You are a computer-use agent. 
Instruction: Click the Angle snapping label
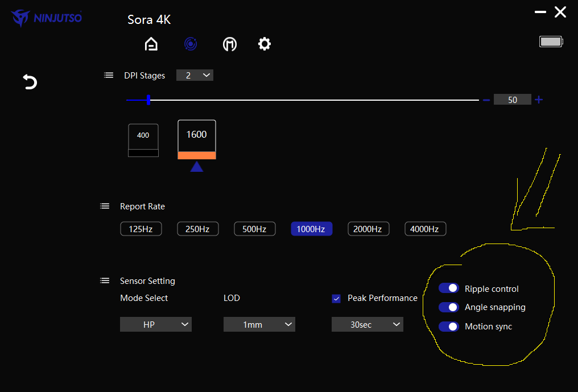(495, 307)
